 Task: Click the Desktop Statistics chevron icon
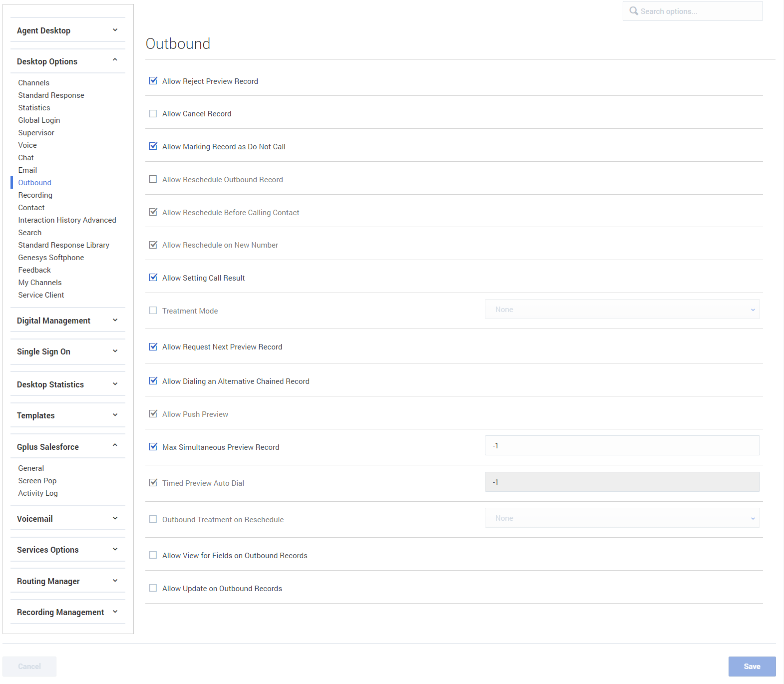(115, 384)
